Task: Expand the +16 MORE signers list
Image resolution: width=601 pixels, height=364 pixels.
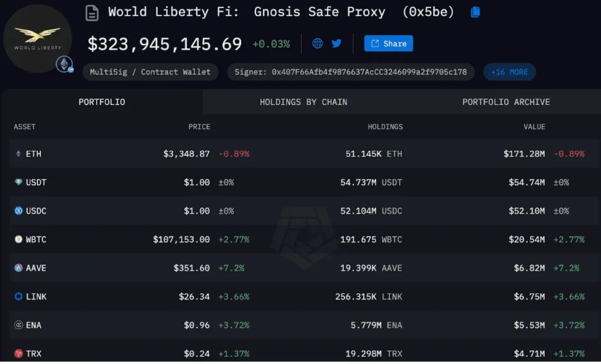Action: [x=509, y=72]
